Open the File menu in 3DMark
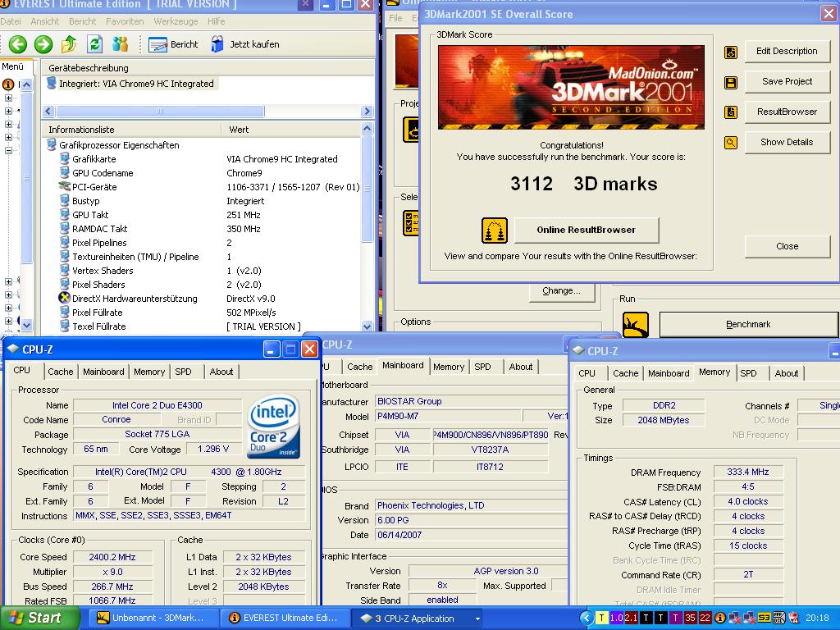The height and width of the screenshot is (630, 840). point(395,18)
